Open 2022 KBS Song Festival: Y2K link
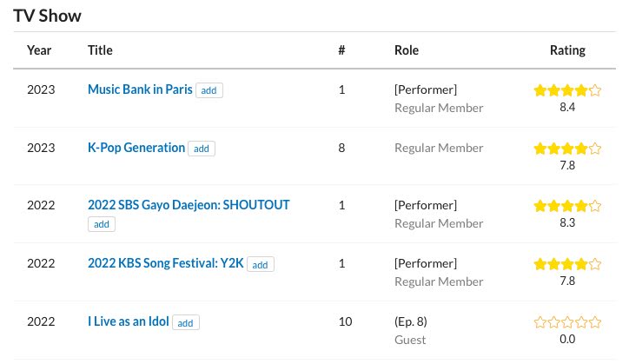 pos(166,263)
